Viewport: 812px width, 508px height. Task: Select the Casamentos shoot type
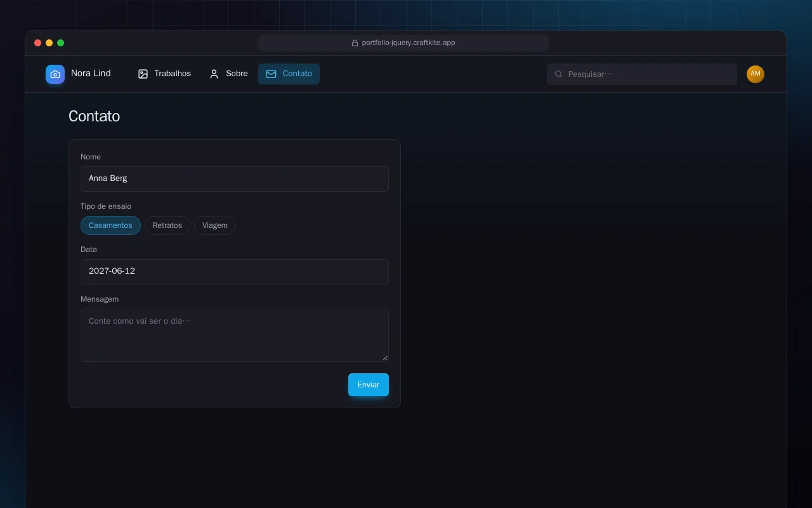click(x=110, y=225)
